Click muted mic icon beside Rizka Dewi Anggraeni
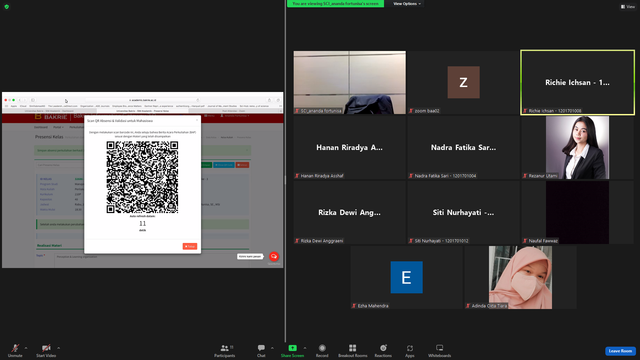 (297, 241)
